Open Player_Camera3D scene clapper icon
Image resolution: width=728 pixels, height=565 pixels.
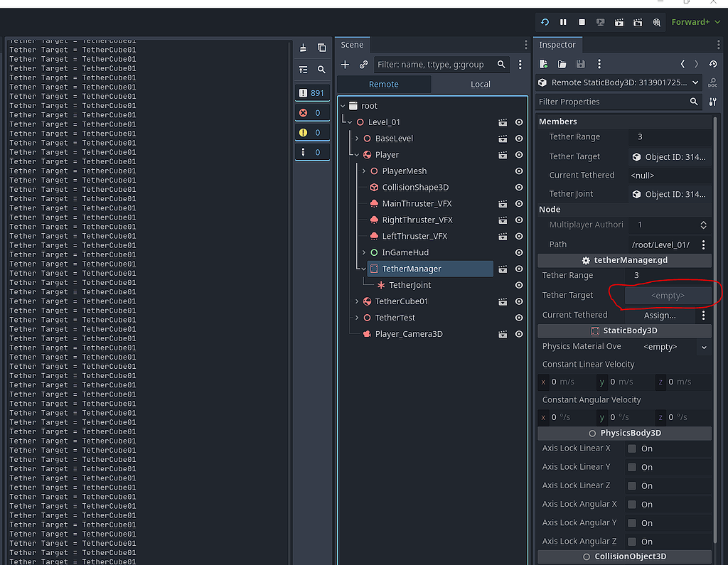pyautogui.click(x=503, y=334)
